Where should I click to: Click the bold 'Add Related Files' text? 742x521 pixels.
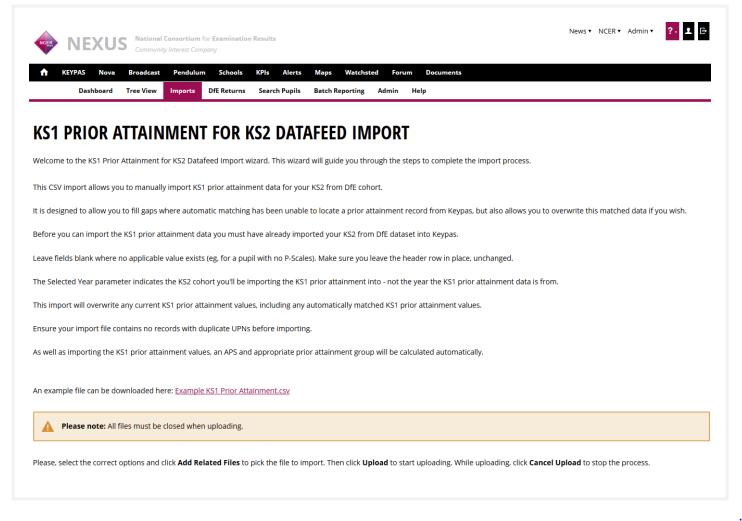pos(209,462)
